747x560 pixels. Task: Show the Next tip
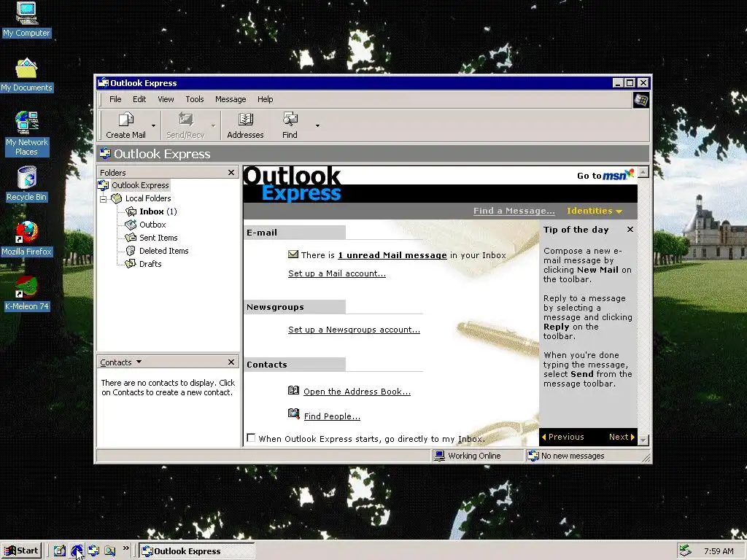point(622,437)
